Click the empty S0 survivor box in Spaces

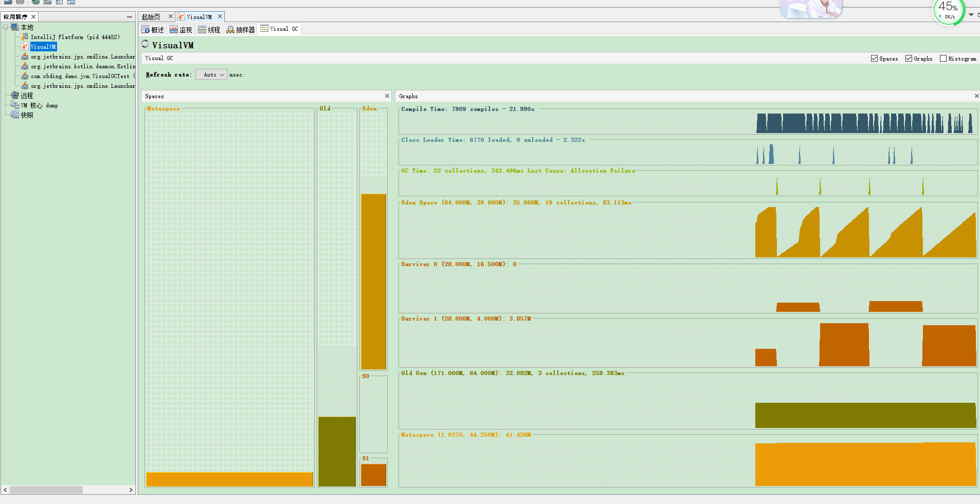pos(373,415)
